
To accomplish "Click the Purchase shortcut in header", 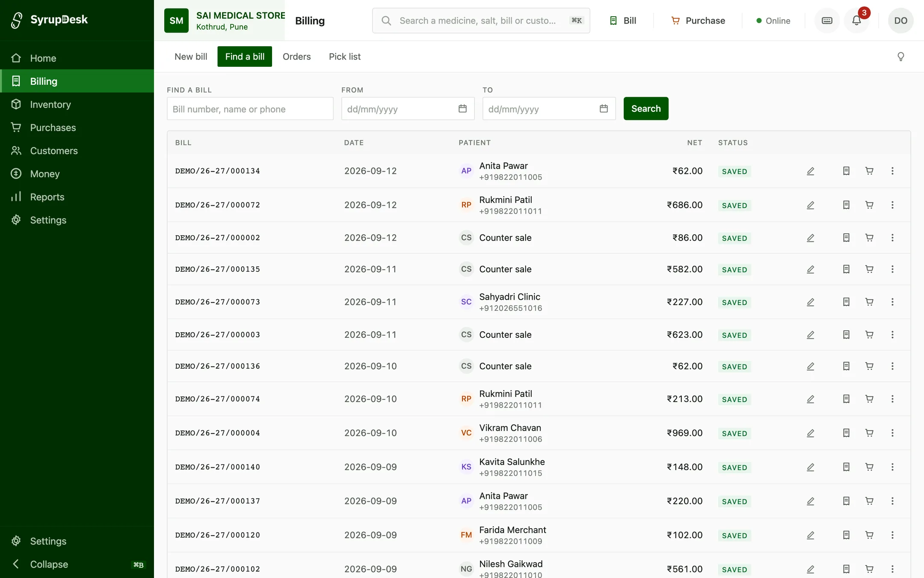I will [x=698, y=21].
